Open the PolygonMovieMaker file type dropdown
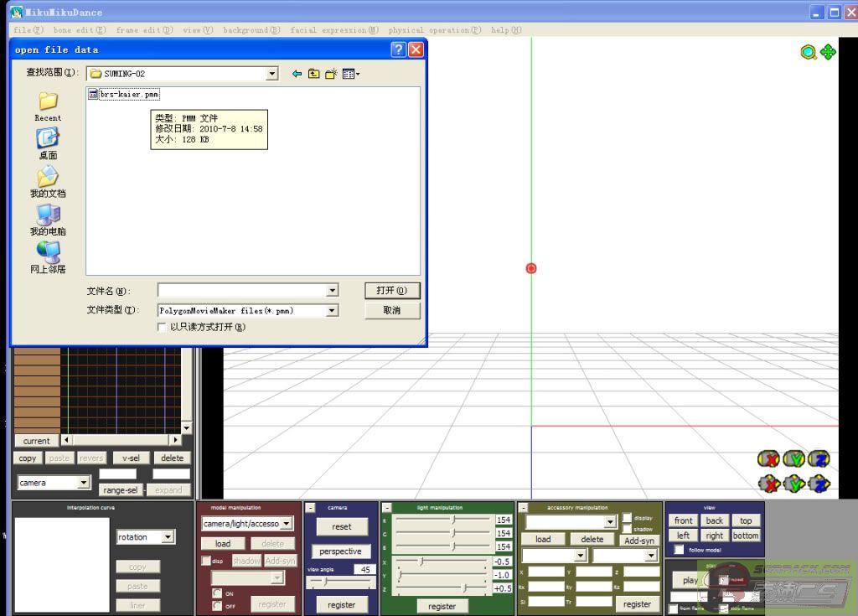The image size is (858, 616). pos(332,310)
